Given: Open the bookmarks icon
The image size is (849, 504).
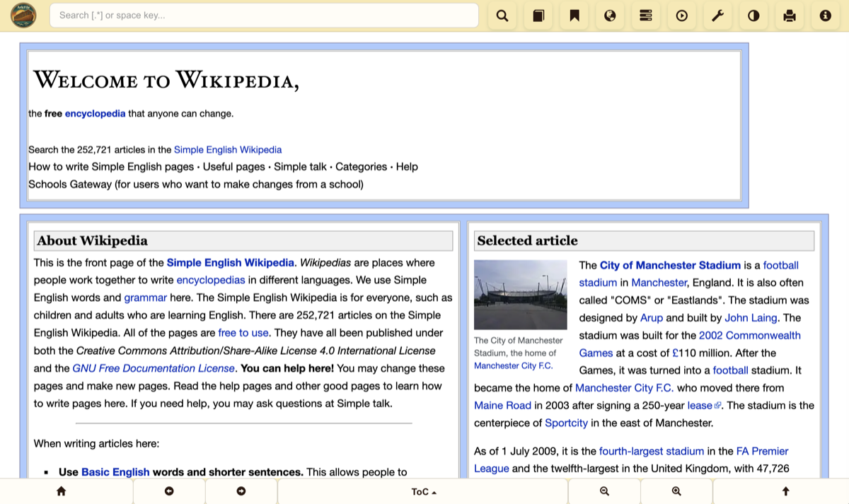Looking at the screenshot, I should tap(574, 16).
